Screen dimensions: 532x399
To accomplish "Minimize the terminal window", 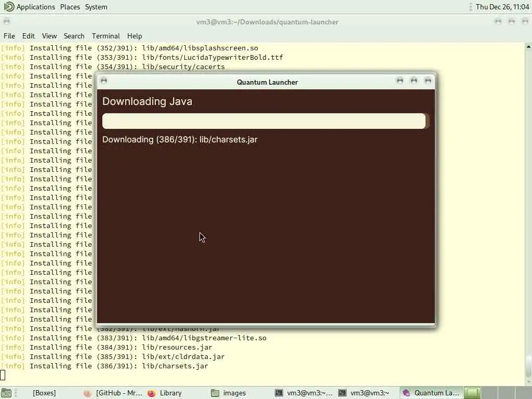I will coord(498,22).
